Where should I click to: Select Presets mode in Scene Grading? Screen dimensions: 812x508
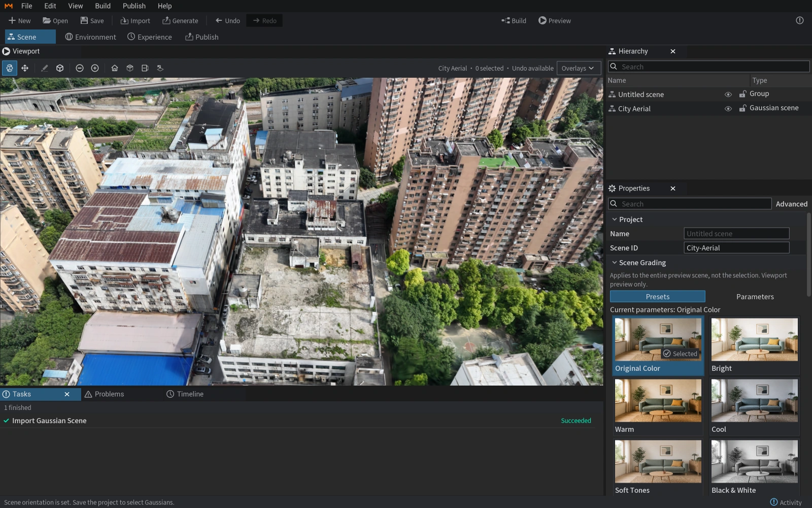658,297
